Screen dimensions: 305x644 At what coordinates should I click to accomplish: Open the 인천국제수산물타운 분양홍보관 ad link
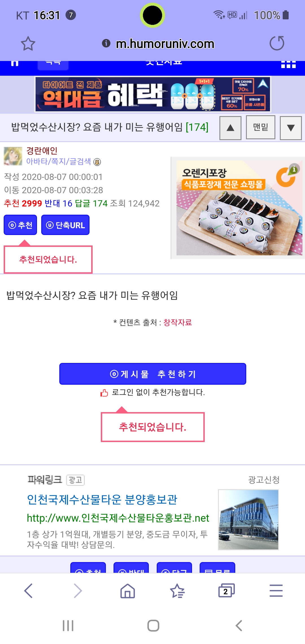[x=102, y=500]
